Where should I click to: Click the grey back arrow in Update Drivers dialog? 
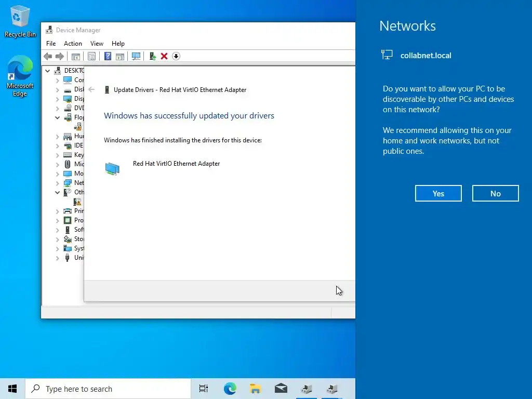91,89
